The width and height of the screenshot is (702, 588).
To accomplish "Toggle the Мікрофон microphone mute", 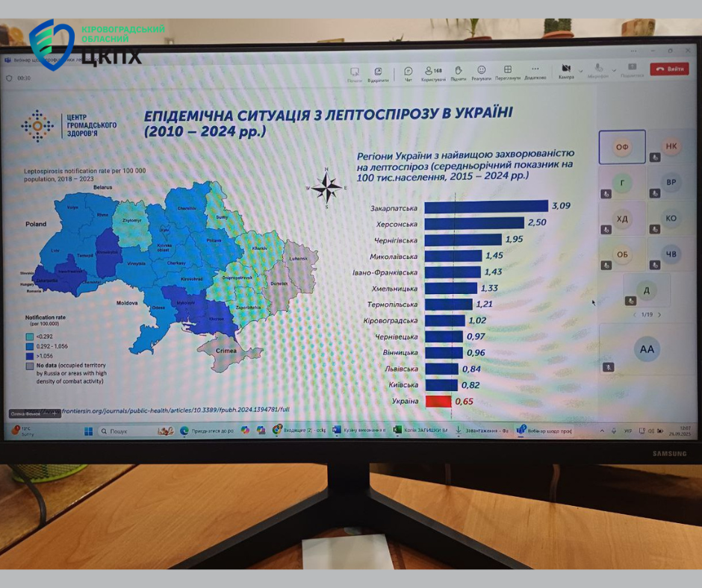I will tap(596, 71).
